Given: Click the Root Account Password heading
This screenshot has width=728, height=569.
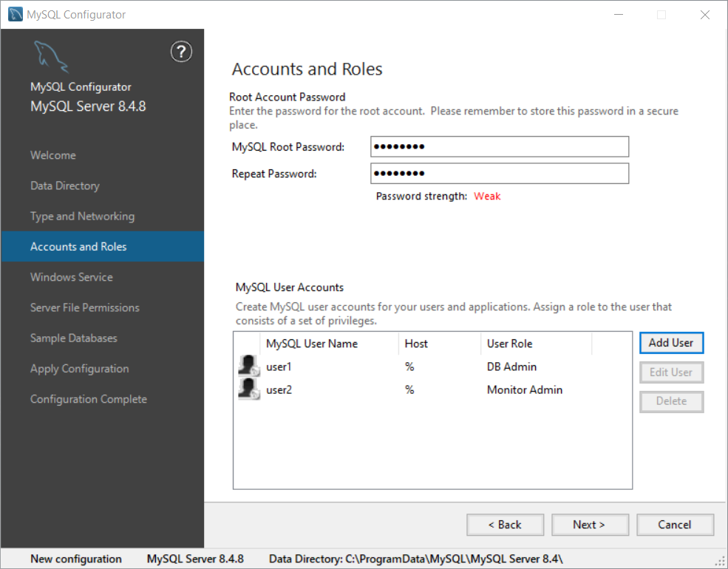Looking at the screenshot, I should (x=288, y=97).
